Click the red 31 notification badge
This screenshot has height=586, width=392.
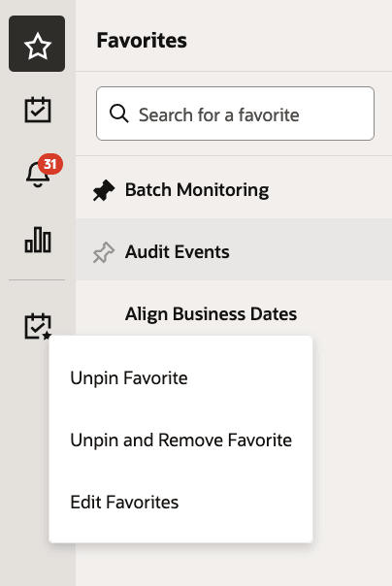(50, 164)
